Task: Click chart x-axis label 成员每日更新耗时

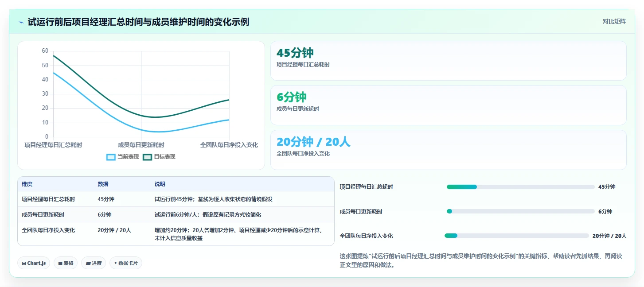Action: [141, 145]
